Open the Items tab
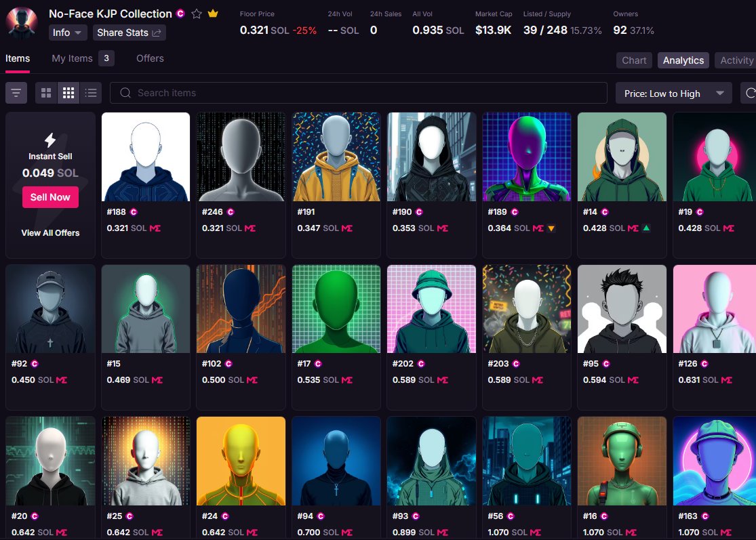Viewport: 756px width, 540px height. (x=18, y=58)
